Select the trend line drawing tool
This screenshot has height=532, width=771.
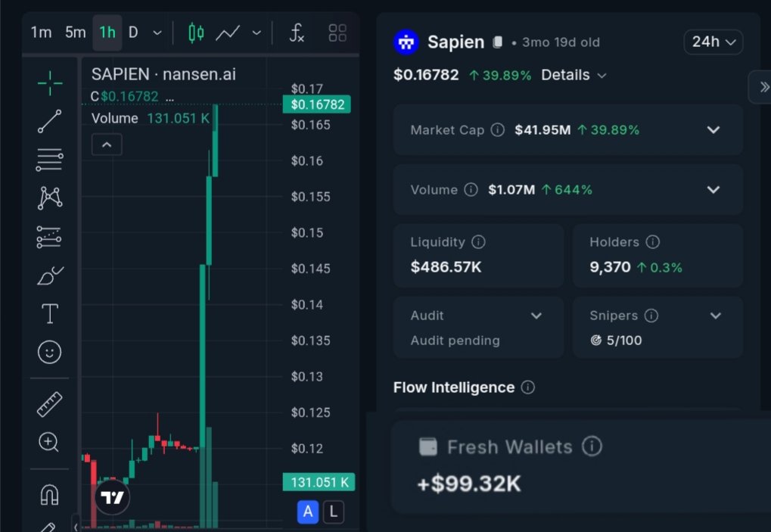pos(50,121)
